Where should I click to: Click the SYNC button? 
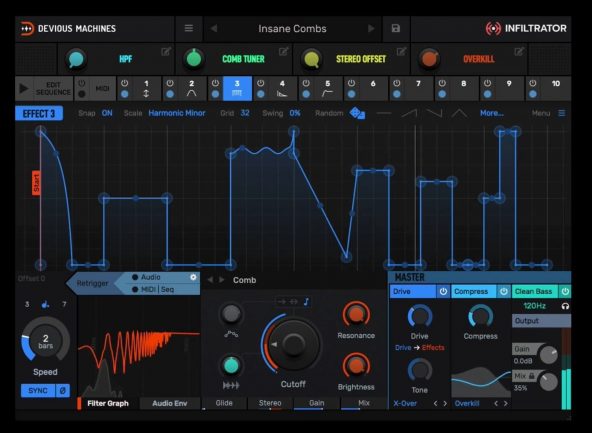point(38,391)
